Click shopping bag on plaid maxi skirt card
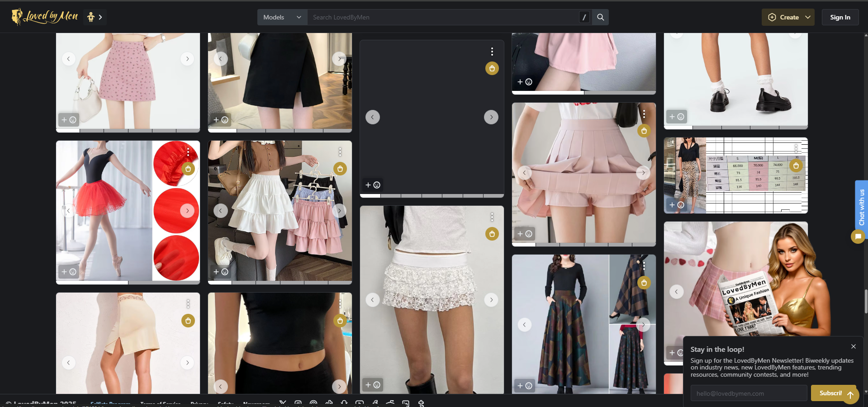Viewport: 868px width, 407px height. [x=644, y=283]
